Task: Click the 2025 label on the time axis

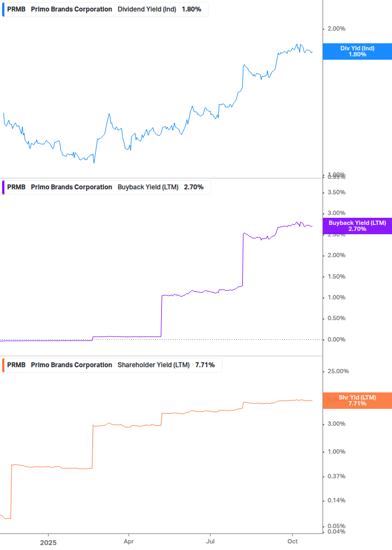Action: [x=48, y=543]
